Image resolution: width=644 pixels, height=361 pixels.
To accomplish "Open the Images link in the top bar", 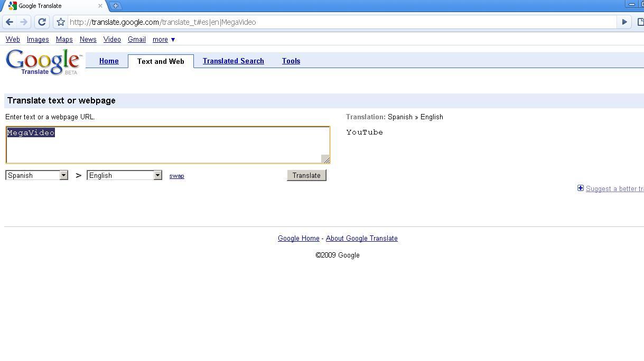I will pyautogui.click(x=38, y=40).
